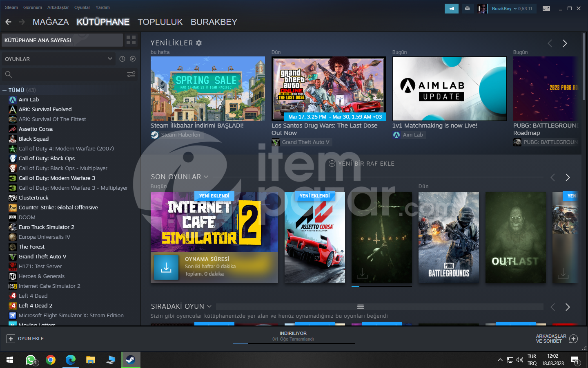Screen dimensions: 588x368
Task: Download Internet Cafe Simulator 2
Action: [166, 267]
